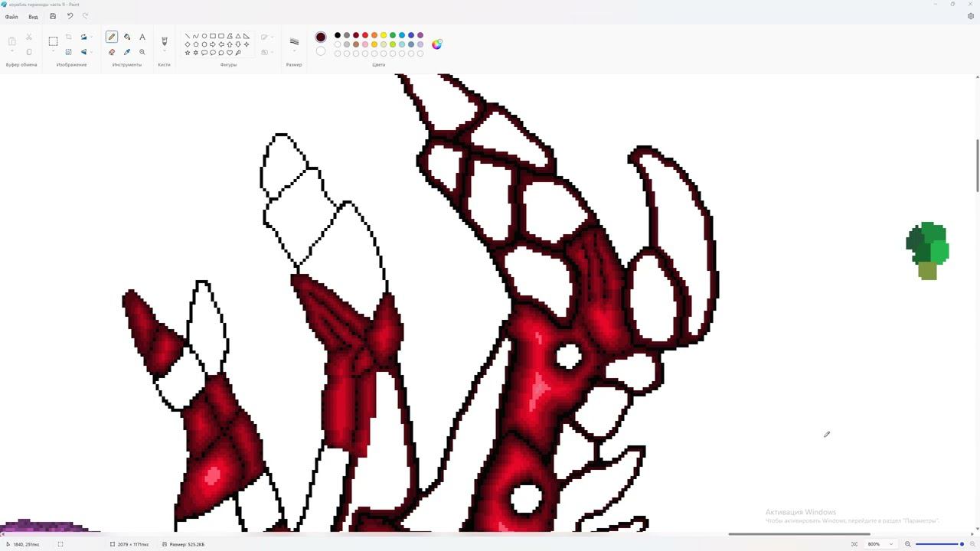Click the zoom slider handle

[962, 544]
